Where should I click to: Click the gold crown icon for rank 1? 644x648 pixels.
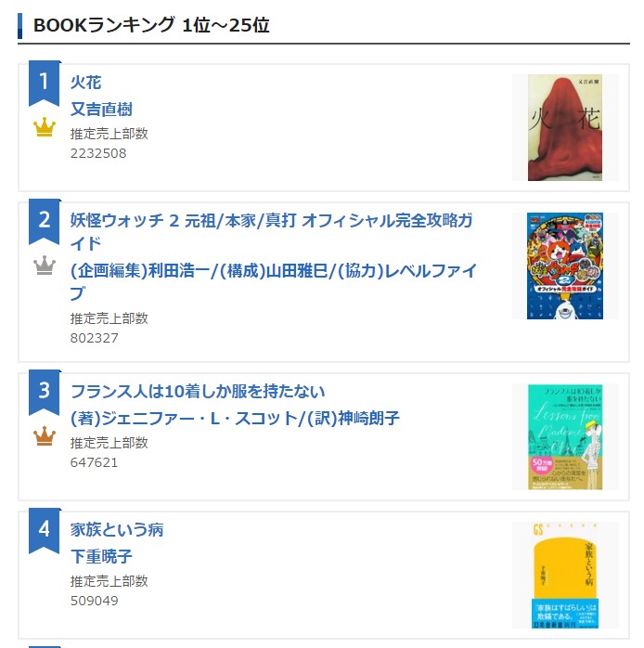point(45,128)
